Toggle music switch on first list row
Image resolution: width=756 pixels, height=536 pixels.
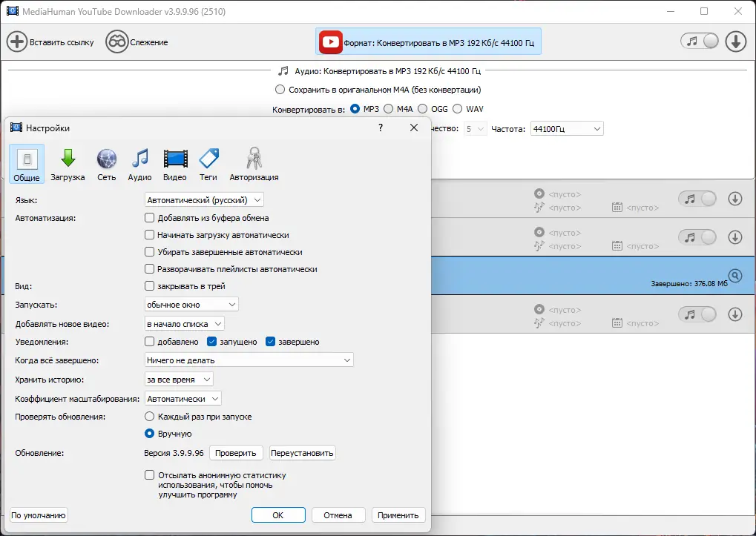697,199
